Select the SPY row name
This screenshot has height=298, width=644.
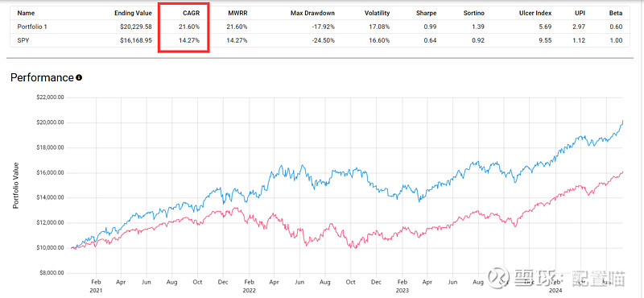click(23, 40)
